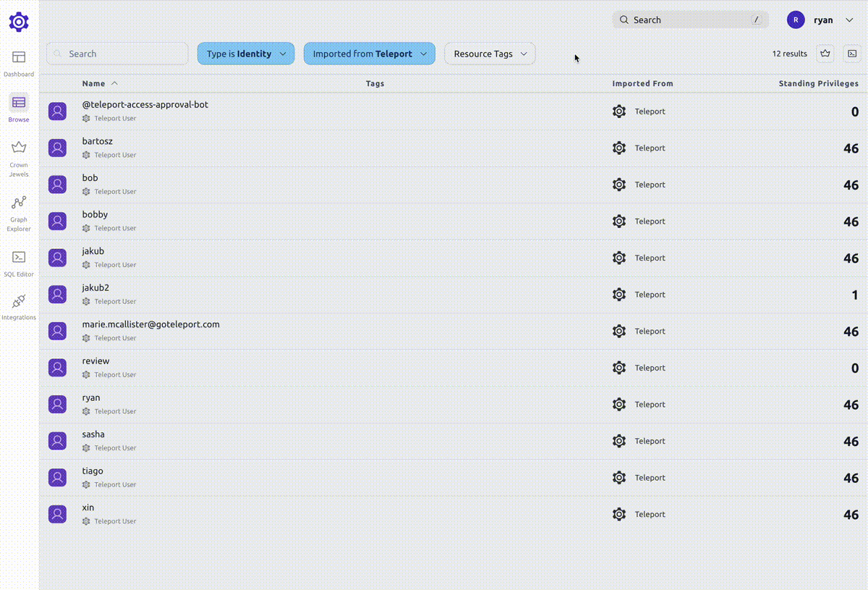Viewport: 868px width, 590px height.
Task: Open the SQL Editor from the sidebar
Action: (x=19, y=263)
